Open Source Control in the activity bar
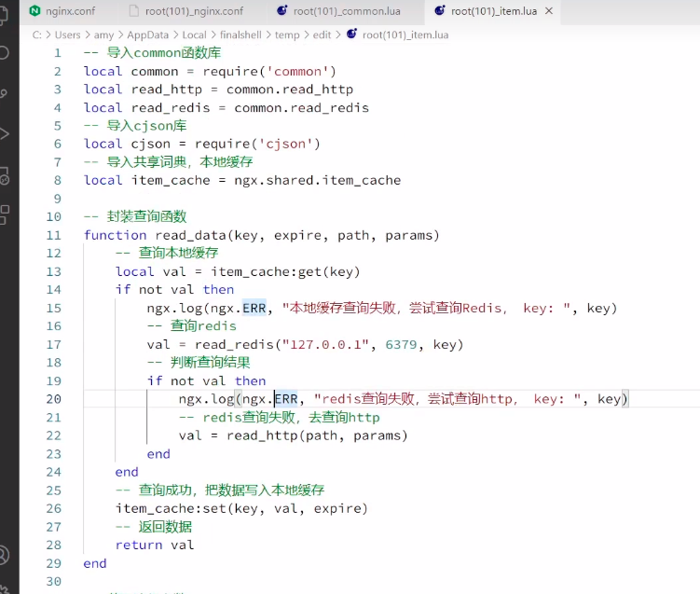This screenshot has width=700, height=594. (4, 93)
